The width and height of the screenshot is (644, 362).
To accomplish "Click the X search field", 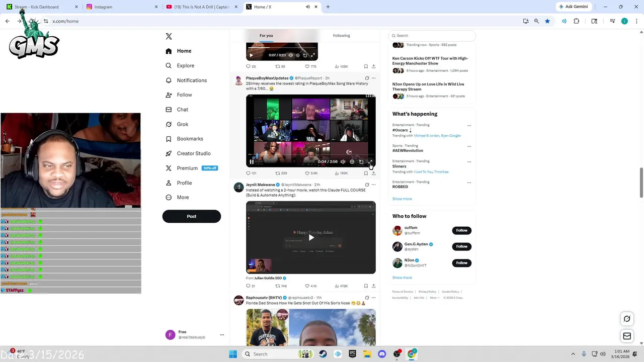I will tap(432, 36).
